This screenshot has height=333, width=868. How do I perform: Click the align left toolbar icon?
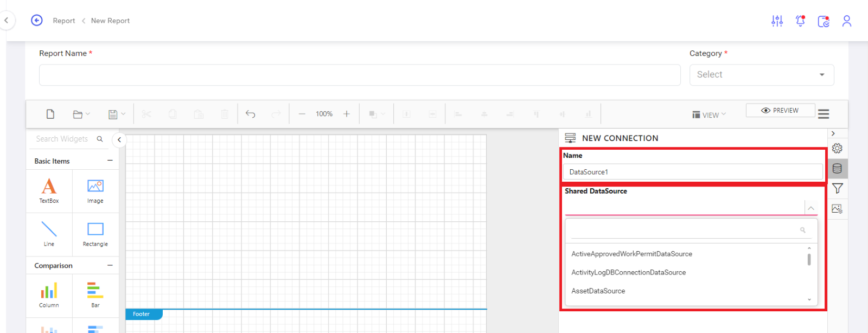pyautogui.click(x=458, y=114)
